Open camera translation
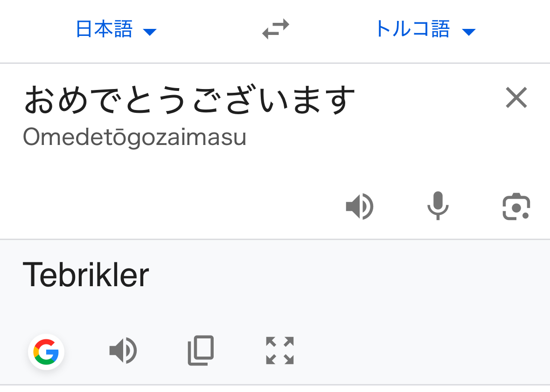Viewport: 550px width, 392px height. coord(516,206)
